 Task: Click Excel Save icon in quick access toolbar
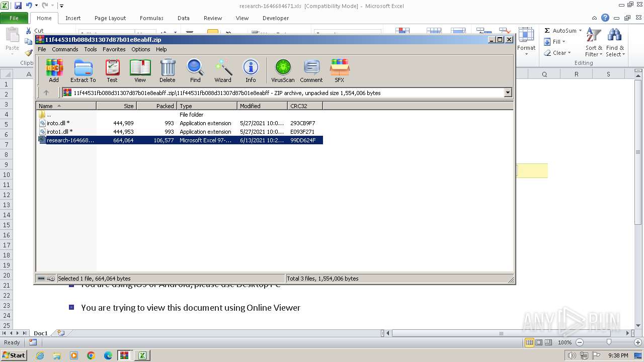18,6
